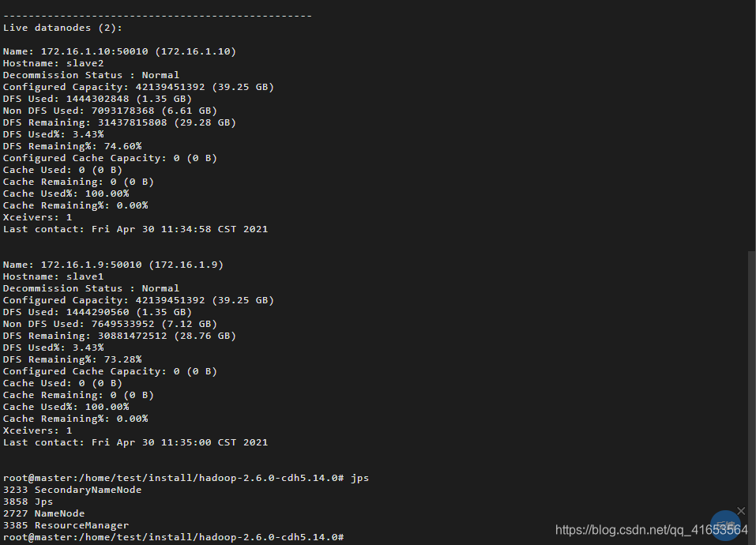Click the Name 172.16.1.10:50010 line
This screenshot has height=545, width=756.
click(119, 51)
